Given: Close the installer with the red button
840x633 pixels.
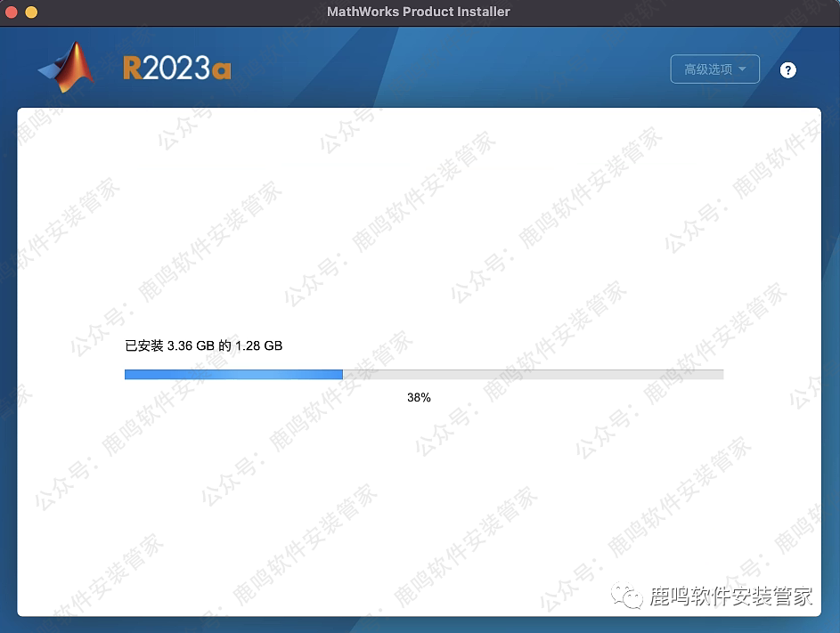Looking at the screenshot, I should point(12,12).
